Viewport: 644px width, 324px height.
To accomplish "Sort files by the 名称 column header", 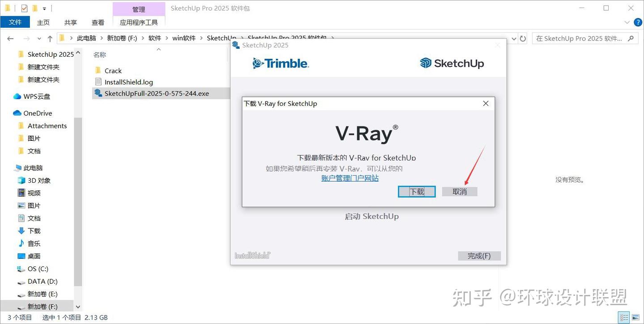I will click(x=100, y=55).
